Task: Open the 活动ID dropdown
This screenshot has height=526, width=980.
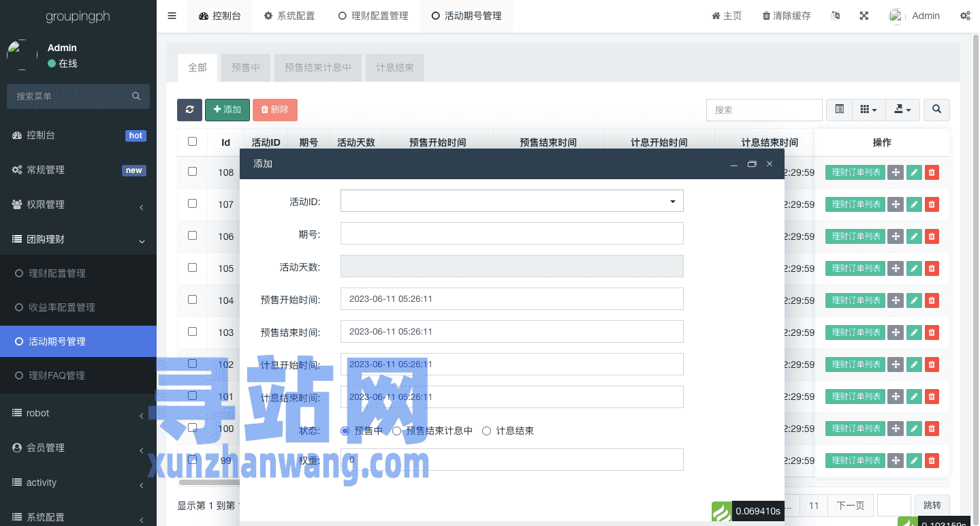Action: [x=511, y=201]
